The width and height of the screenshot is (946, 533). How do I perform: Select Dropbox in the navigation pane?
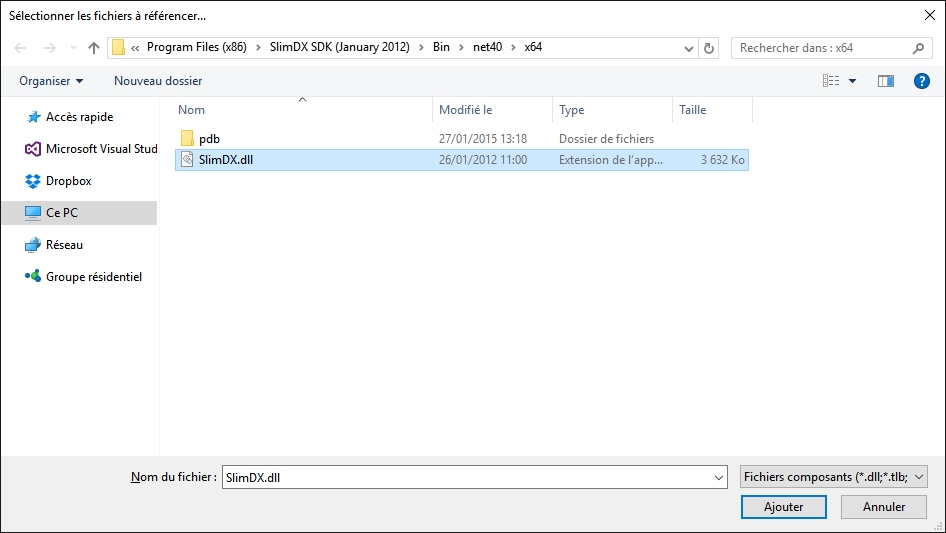[79, 181]
